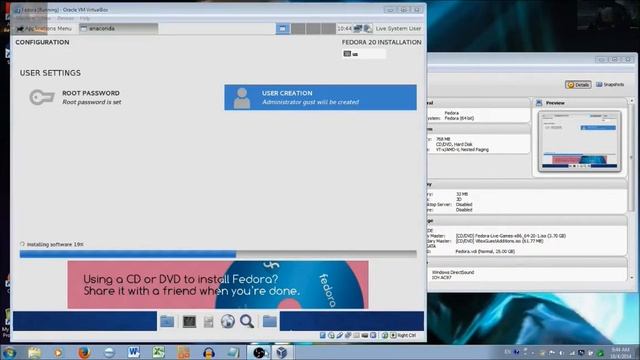This screenshot has height=360, width=640.
Task: Open the file manager icon in Fedora dock
Action: click(x=167, y=322)
